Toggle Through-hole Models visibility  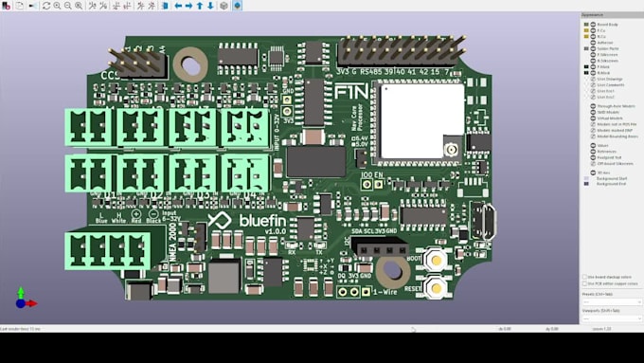(593, 106)
